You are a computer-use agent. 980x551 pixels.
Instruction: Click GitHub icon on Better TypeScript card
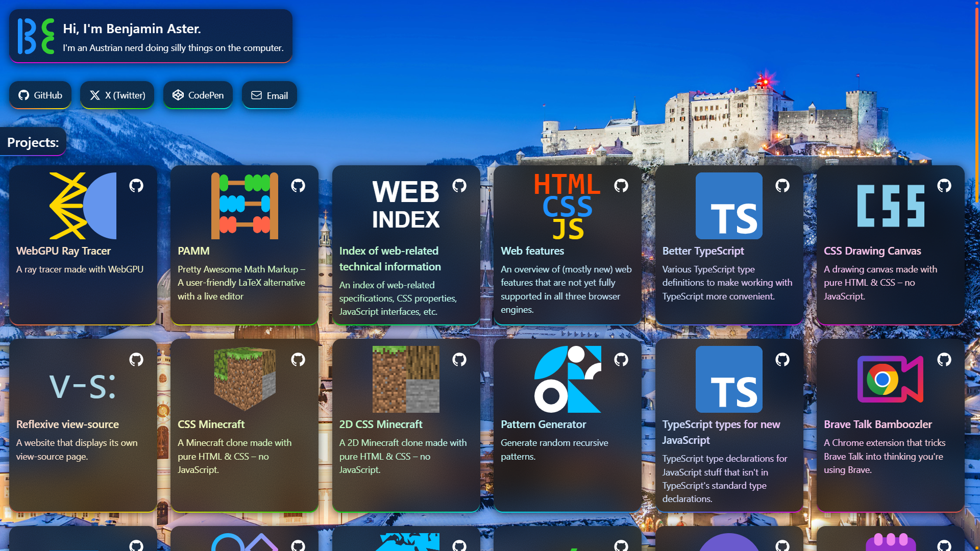(x=782, y=186)
